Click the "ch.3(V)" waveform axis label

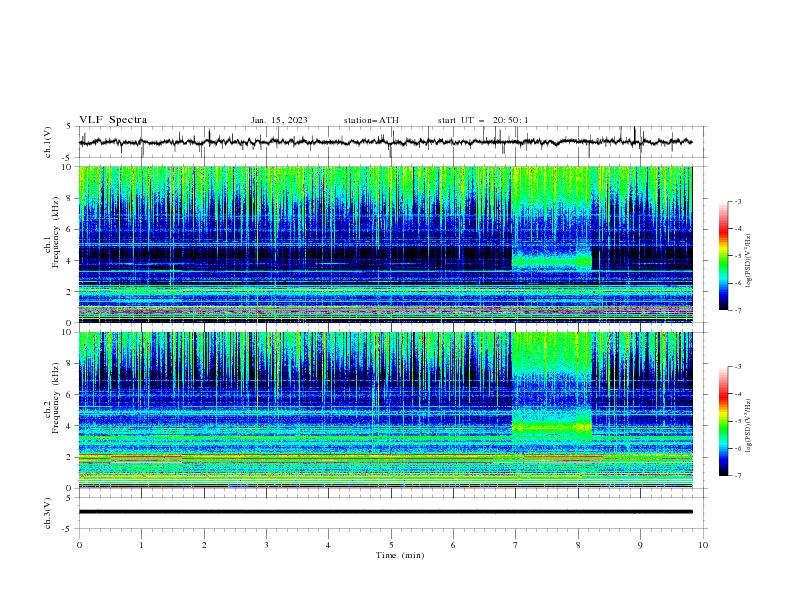click(x=48, y=513)
